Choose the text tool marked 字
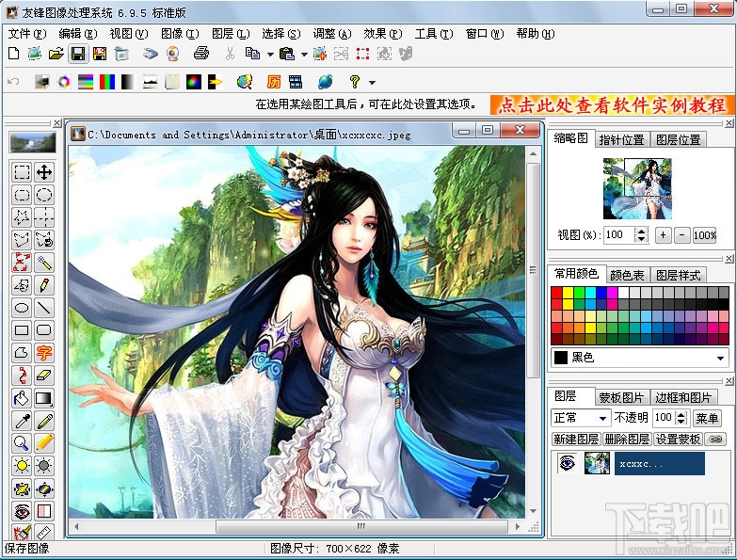Image resolution: width=737 pixels, height=560 pixels. (44, 352)
